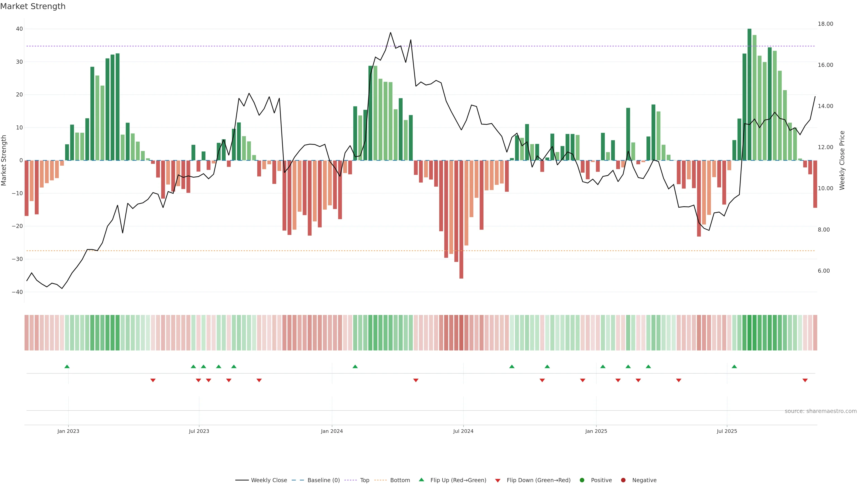Click the last red flip-down triangle at far right

pyautogui.click(x=805, y=380)
